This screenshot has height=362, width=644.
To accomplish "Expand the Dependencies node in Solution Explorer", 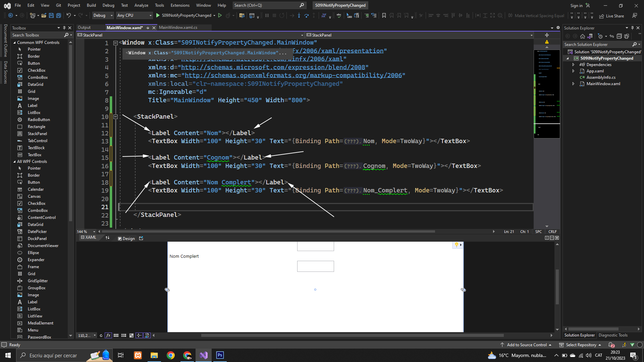I will [573, 65].
